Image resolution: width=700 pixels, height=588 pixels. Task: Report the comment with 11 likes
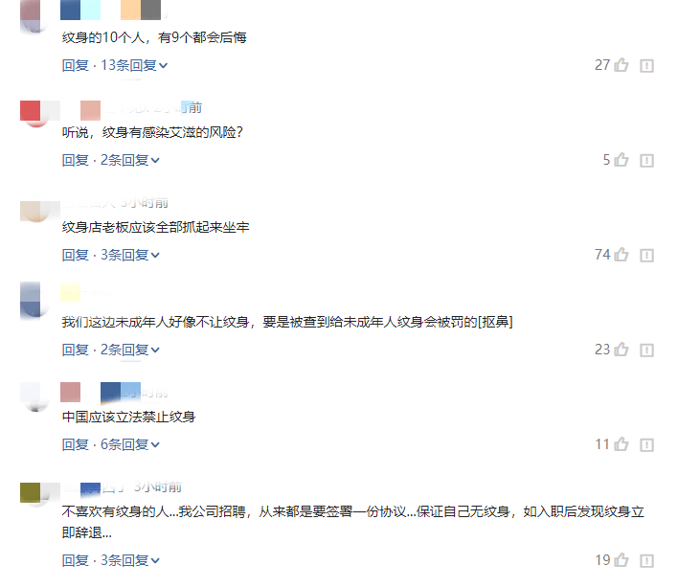click(647, 445)
